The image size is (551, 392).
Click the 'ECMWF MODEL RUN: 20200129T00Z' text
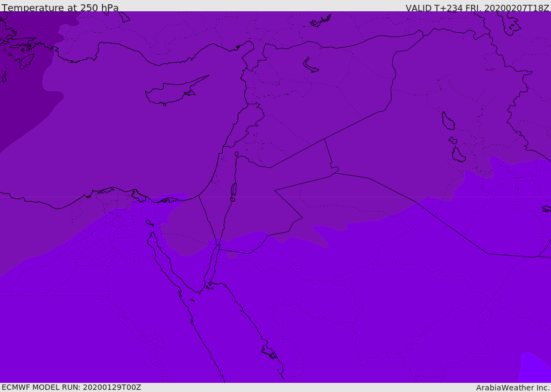[72, 387]
